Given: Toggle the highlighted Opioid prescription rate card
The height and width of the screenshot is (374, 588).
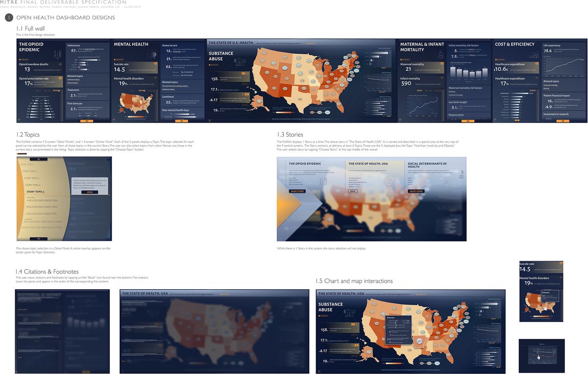Looking at the screenshot, I should click(39, 82).
